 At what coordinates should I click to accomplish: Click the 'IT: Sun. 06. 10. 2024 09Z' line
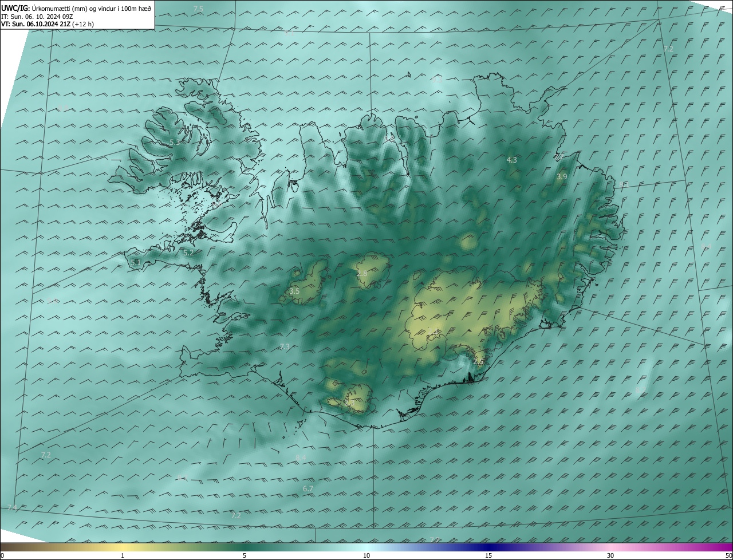pos(37,17)
